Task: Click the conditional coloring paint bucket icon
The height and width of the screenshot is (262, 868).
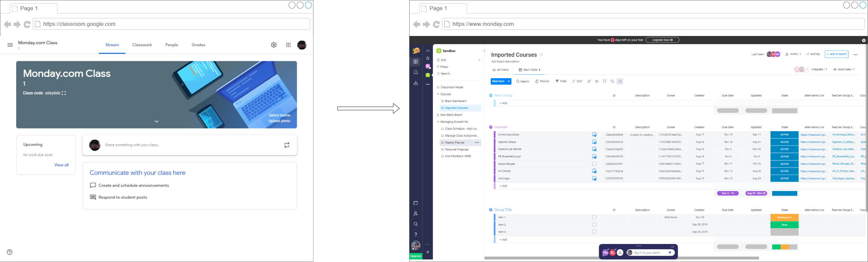Action: point(612,81)
